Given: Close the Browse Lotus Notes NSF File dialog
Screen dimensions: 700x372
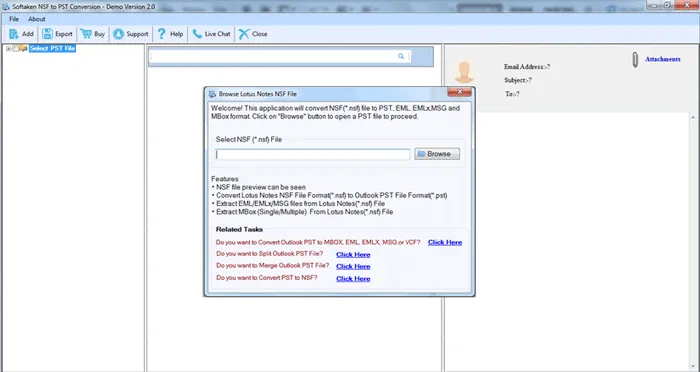Looking at the screenshot, I should [x=459, y=92].
